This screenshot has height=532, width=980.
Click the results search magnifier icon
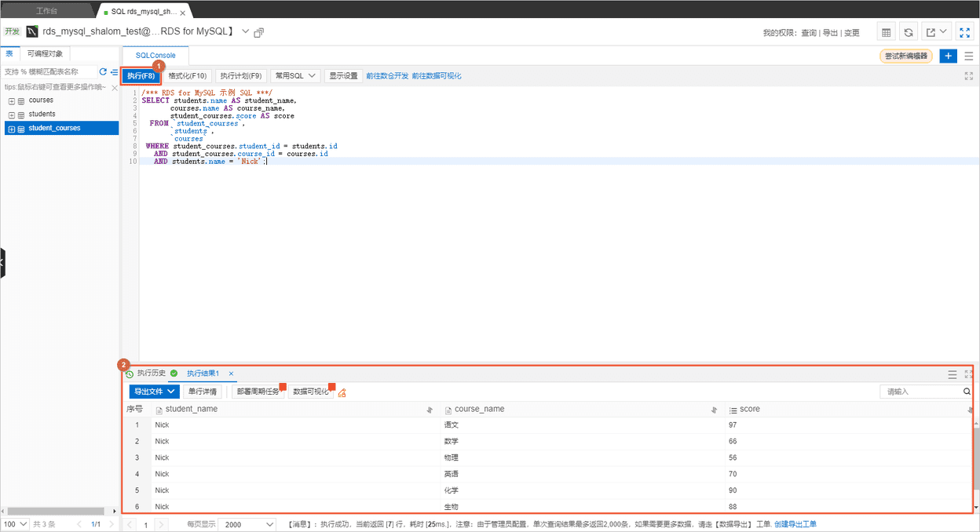pyautogui.click(x=967, y=391)
